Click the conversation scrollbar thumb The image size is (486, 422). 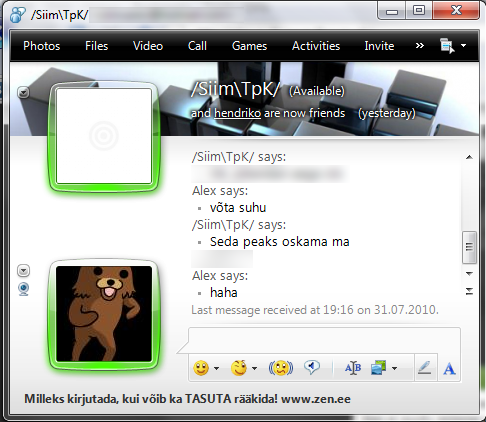pyautogui.click(x=469, y=247)
